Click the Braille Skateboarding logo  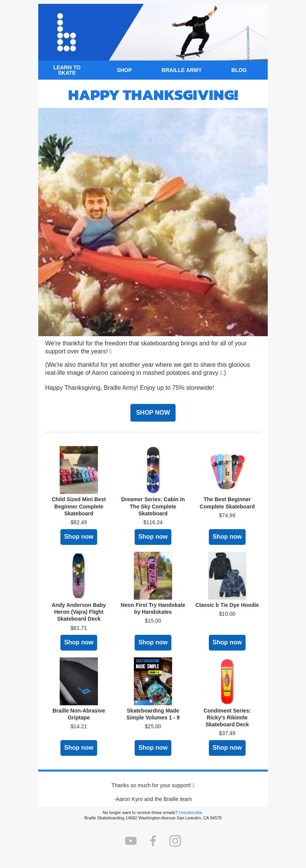click(x=67, y=32)
